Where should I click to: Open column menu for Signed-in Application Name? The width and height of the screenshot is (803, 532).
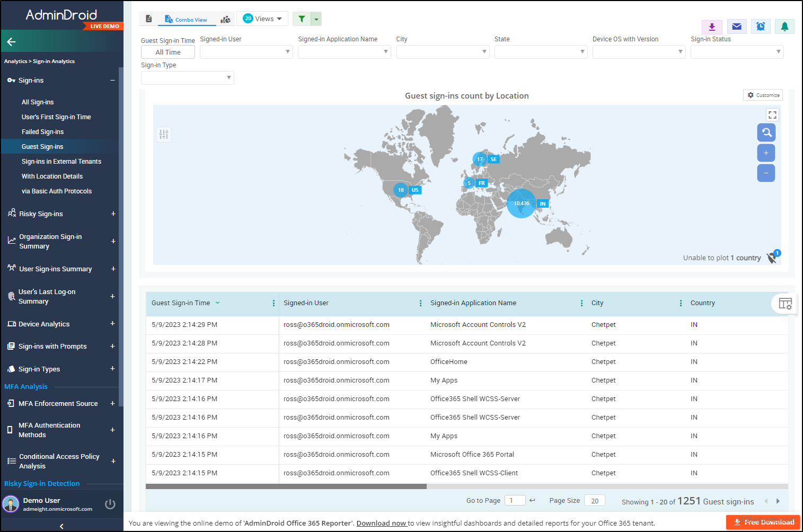(581, 303)
